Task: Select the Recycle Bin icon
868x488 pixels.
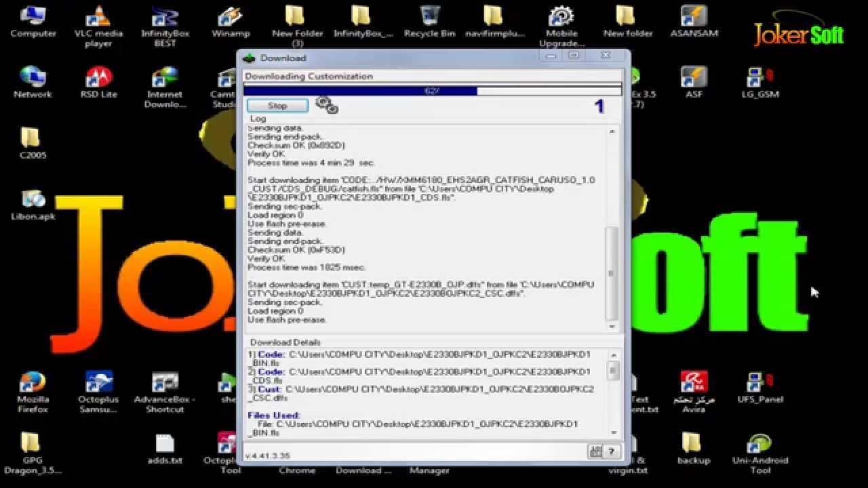Action: [429, 22]
